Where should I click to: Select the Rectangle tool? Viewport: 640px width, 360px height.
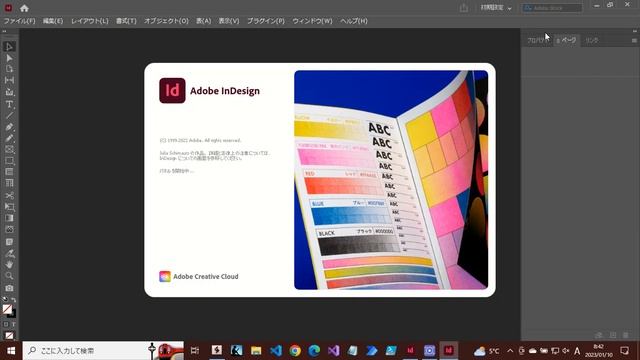[x=9, y=161]
